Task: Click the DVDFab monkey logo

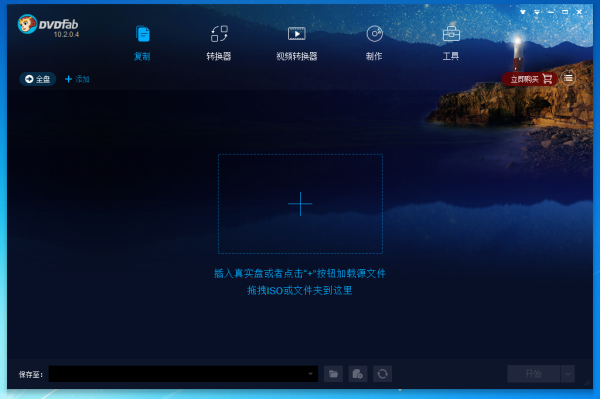Action: (28, 24)
